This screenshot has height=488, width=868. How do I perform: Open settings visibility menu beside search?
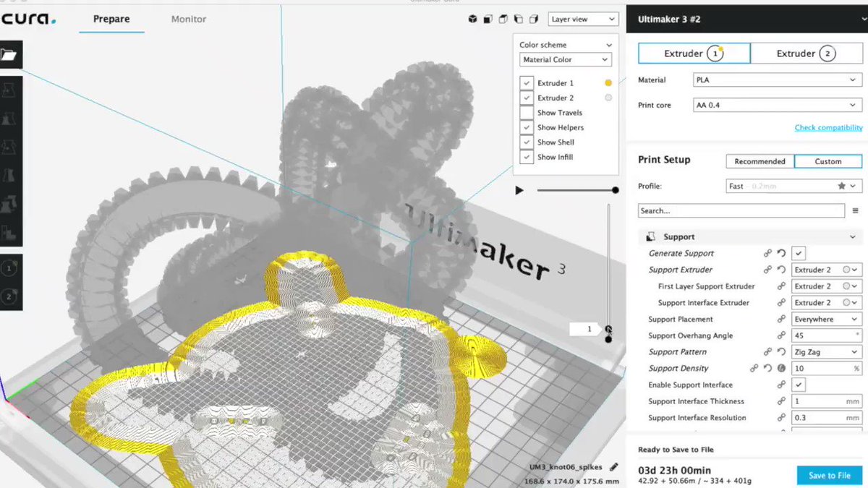point(856,211)
